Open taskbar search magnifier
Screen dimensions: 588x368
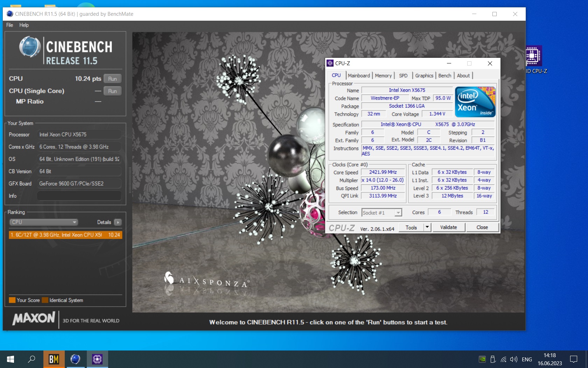tap(31, 359)
